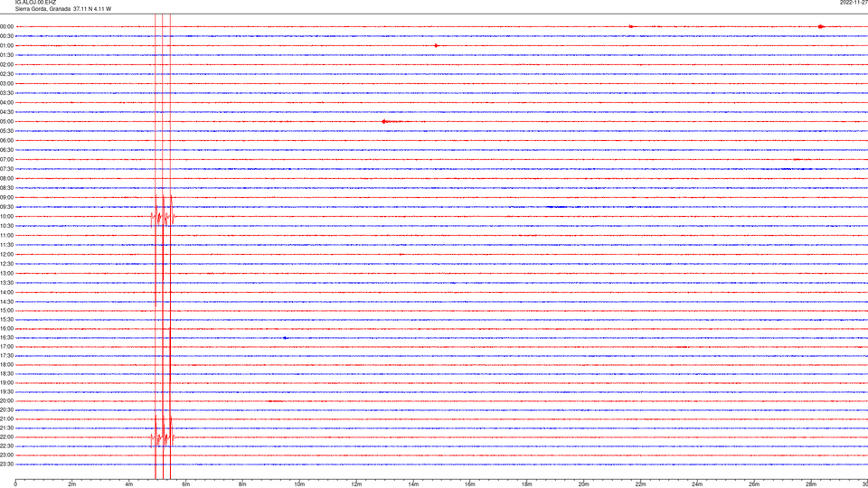The image size is (868, 488).
Task: Select the 07:00 trace time label
Action: coord(6,159)
